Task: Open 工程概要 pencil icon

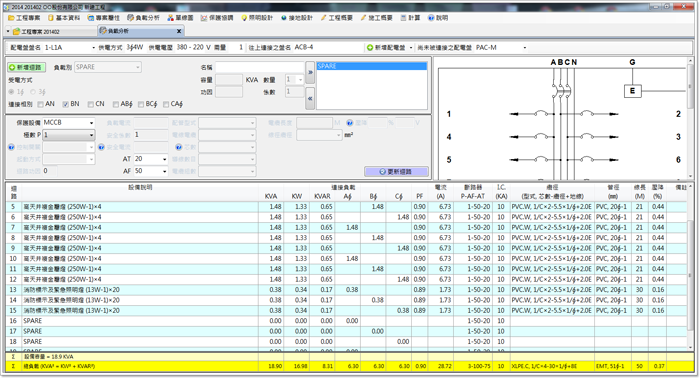Action: tap(324, 18)
